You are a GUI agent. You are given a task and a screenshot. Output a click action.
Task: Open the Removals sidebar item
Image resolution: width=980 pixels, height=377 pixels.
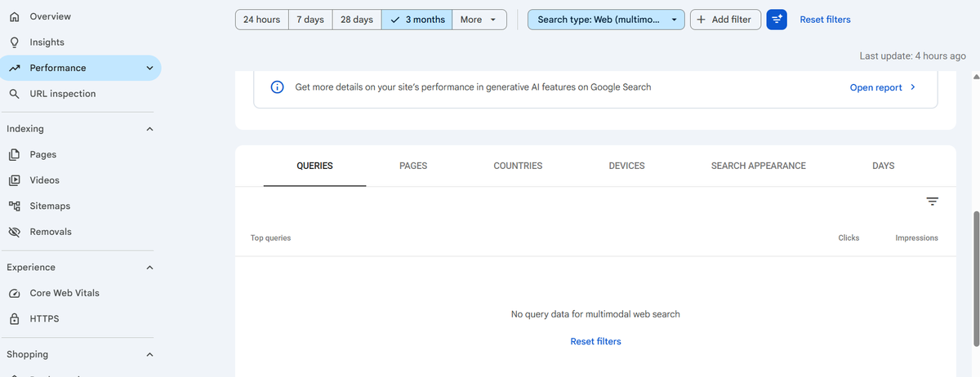(x=80, y=232)
